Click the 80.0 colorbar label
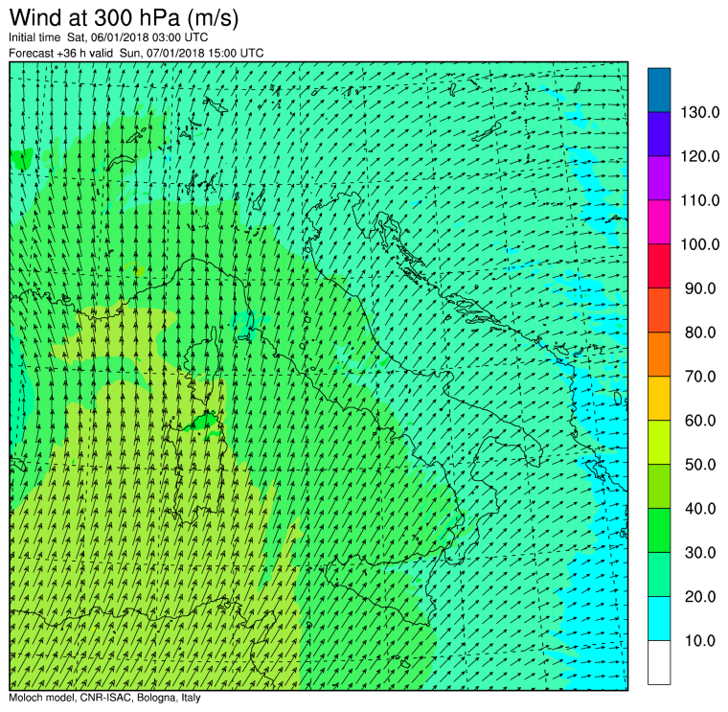Image resolution: width=728 pixels, height=712 pixels. 700,333
